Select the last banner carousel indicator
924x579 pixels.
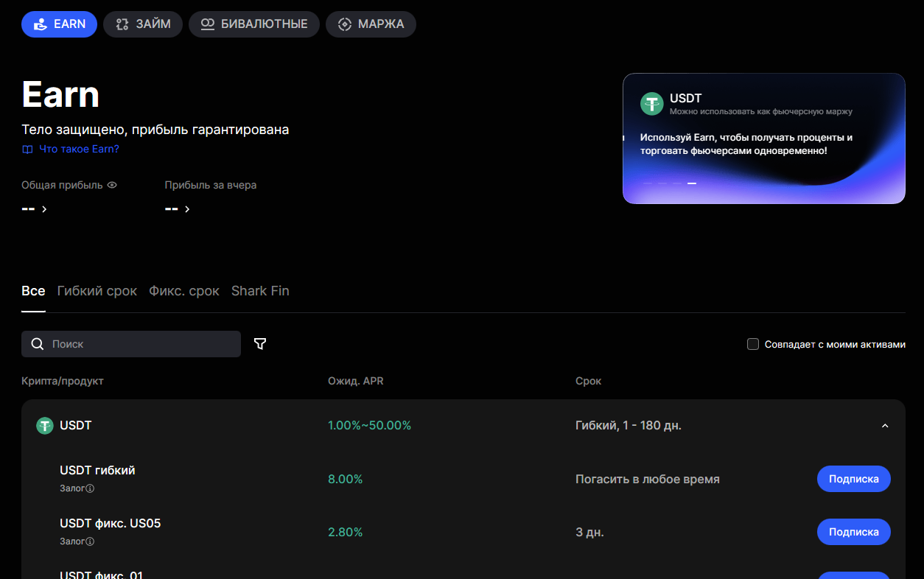point(692,183)
